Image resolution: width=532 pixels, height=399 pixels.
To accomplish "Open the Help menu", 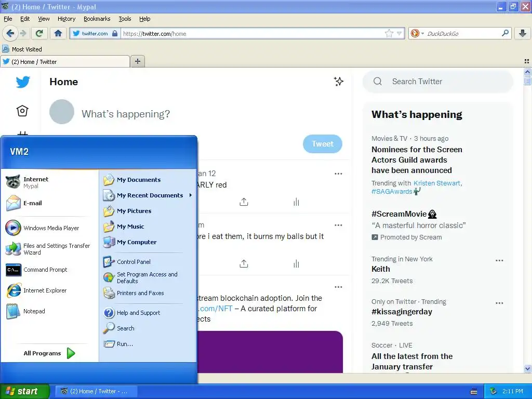I will coord(144,19).
